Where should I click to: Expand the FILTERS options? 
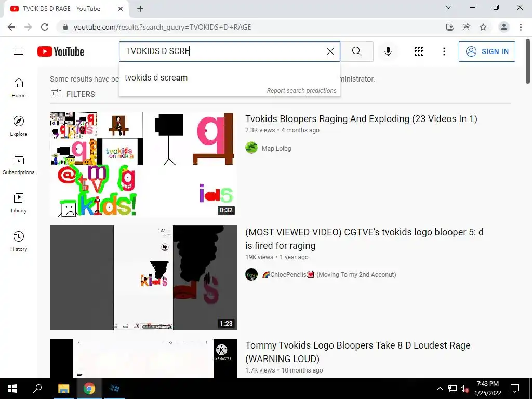tap(73, 94)
